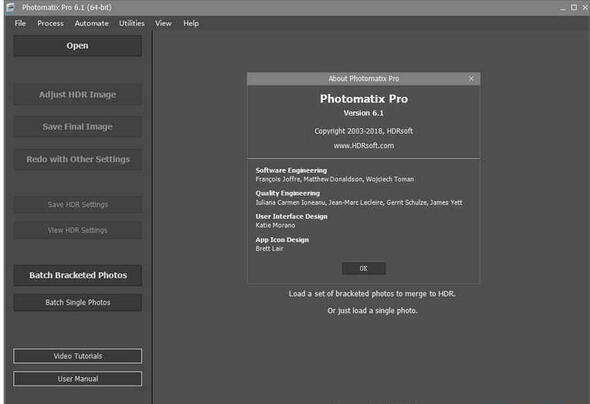
Task: Open the Utilities menu
Action: pos(132,23)
